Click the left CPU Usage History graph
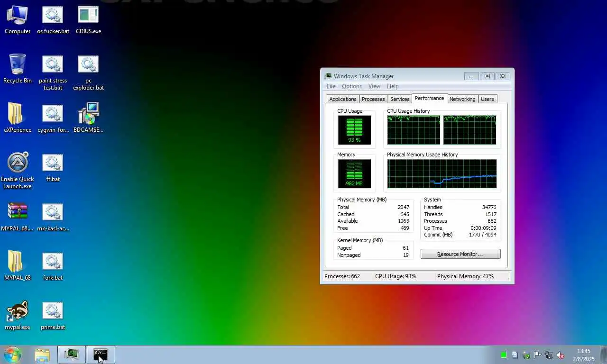The width and height of the screenshot is (607, 364). (414, 130)
